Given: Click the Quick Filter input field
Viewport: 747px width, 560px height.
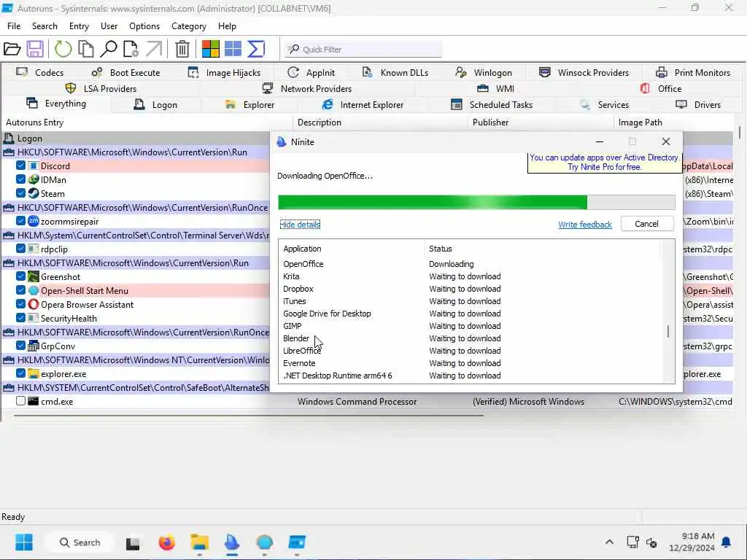Looking at the screenshot, I should pos(363,49).
